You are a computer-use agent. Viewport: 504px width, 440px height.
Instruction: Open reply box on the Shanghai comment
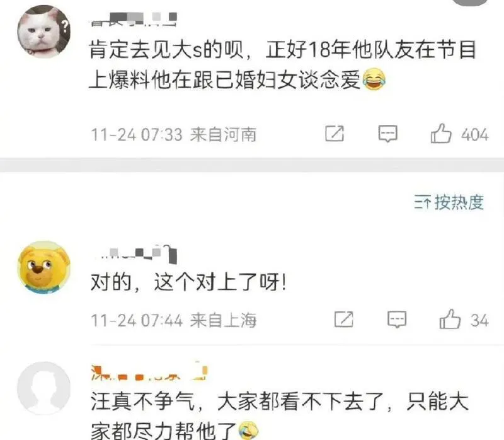point(397,320)
